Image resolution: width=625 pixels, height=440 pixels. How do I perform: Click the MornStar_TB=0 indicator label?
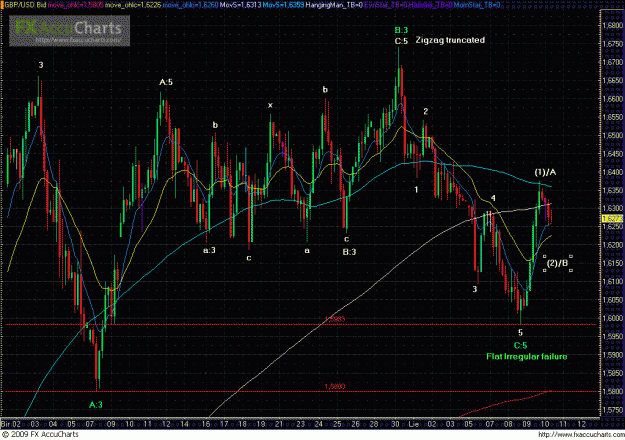pyautogui.click(x=475, y=5)
